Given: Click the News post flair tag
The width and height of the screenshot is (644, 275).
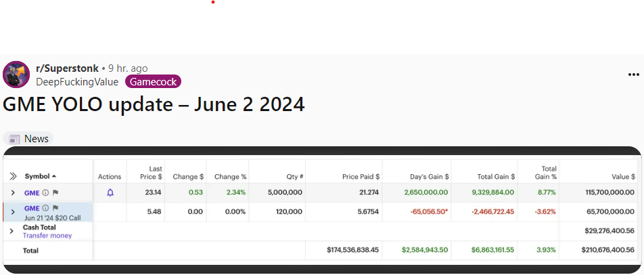Looking at the screenshot, I should click(x=28, y=139).
